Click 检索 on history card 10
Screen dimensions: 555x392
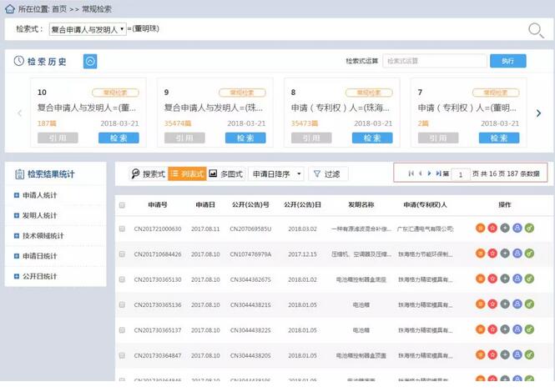click(119, 138)
